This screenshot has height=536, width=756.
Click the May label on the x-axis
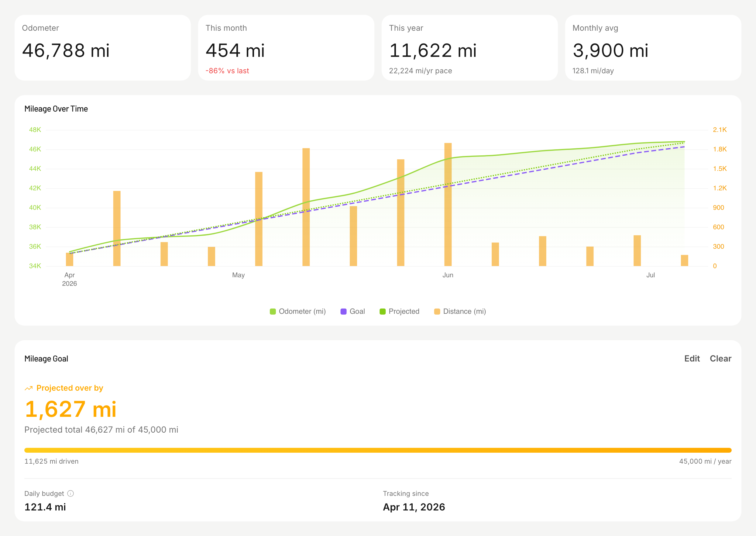(x=239, y=275)
